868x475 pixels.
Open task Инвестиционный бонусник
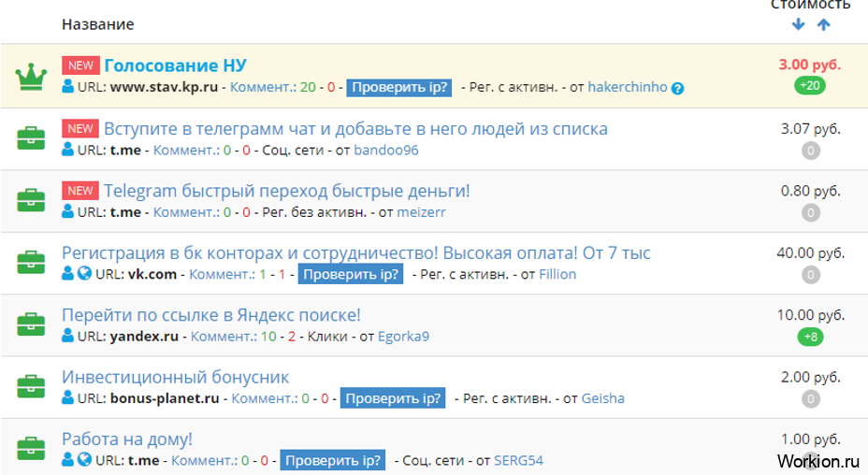[x=176, y=377]
